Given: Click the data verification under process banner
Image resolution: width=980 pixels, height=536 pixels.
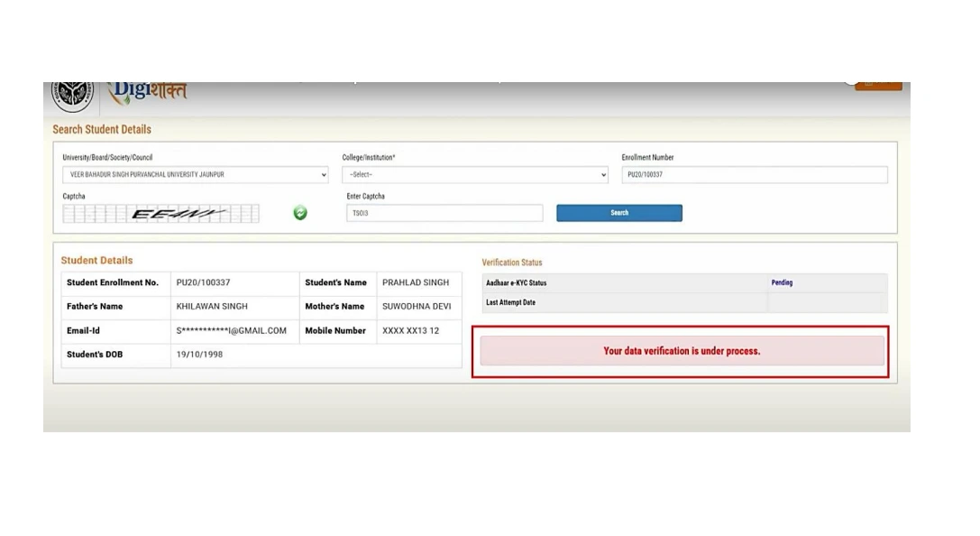Looking at the screenshot, I should pos(681,351).
